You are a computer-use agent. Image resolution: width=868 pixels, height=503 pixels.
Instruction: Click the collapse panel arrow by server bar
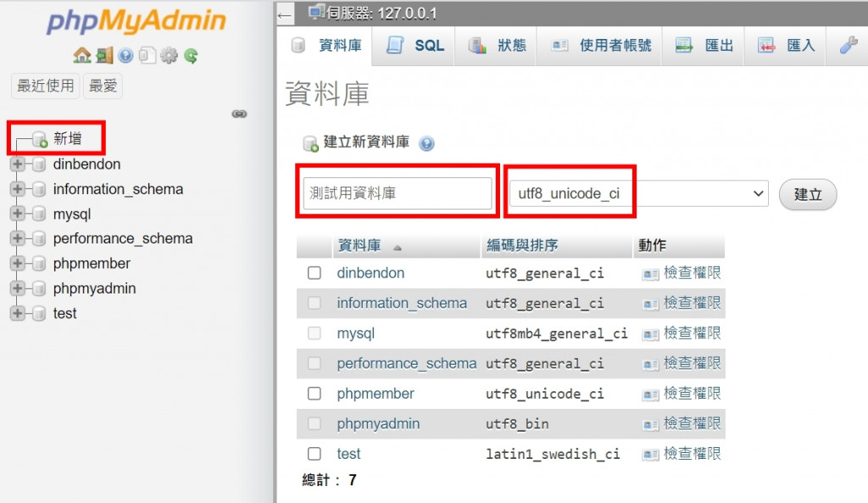(x=285, y=15)
